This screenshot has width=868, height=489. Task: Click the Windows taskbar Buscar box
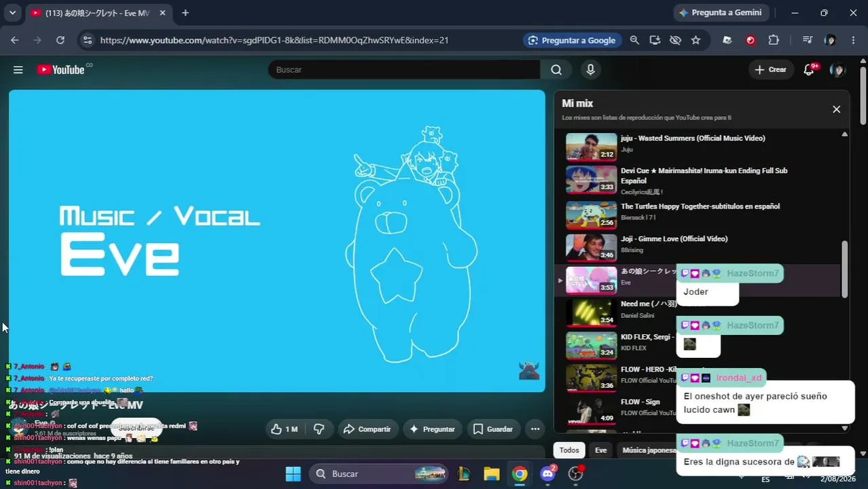[379, 473]
